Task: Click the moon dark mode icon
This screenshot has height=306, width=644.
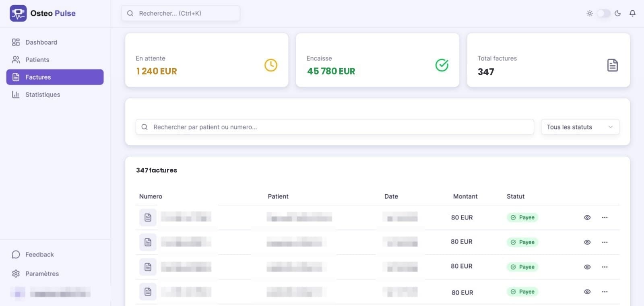Action: [x=618, y=13]
